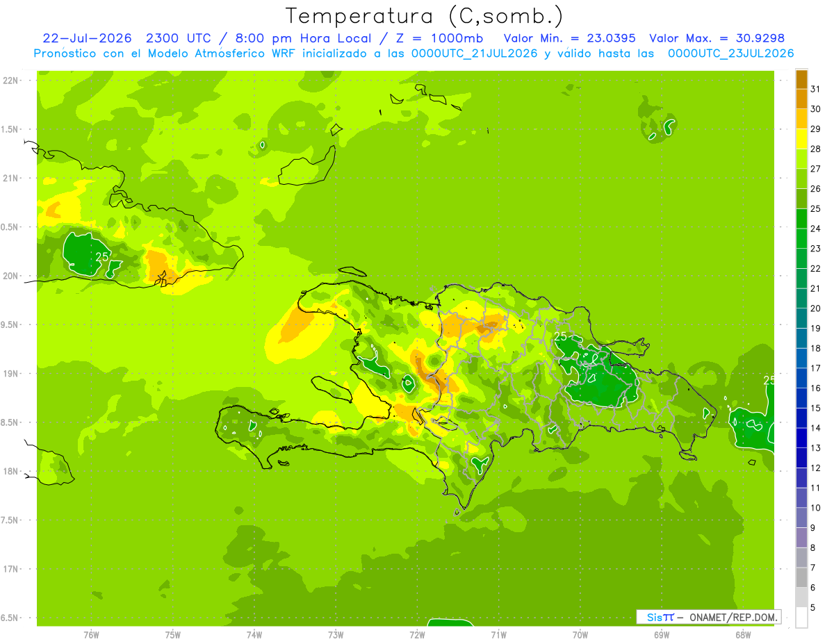Click legend label "23"
The image size is (834, 644).
click(x=815, y=249)
